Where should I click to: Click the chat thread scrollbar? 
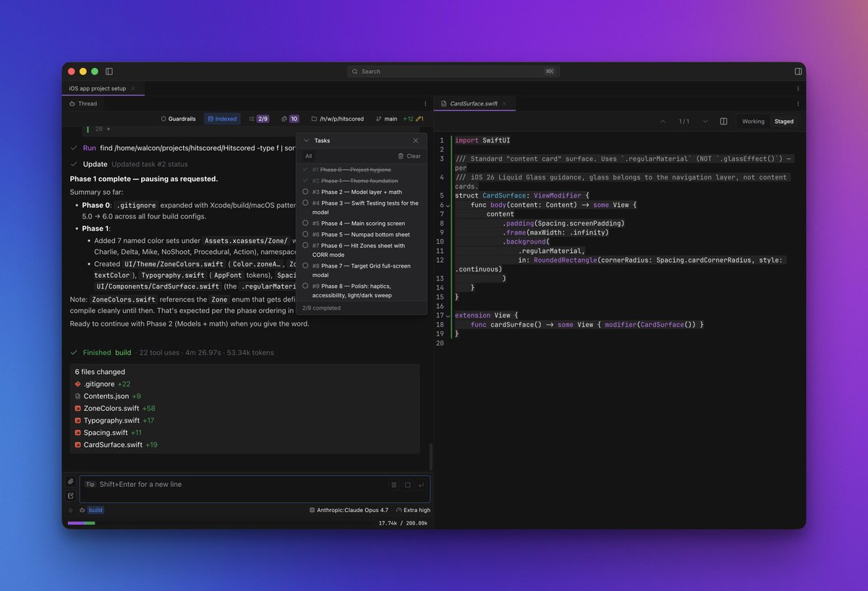click(x=430, y=456)
